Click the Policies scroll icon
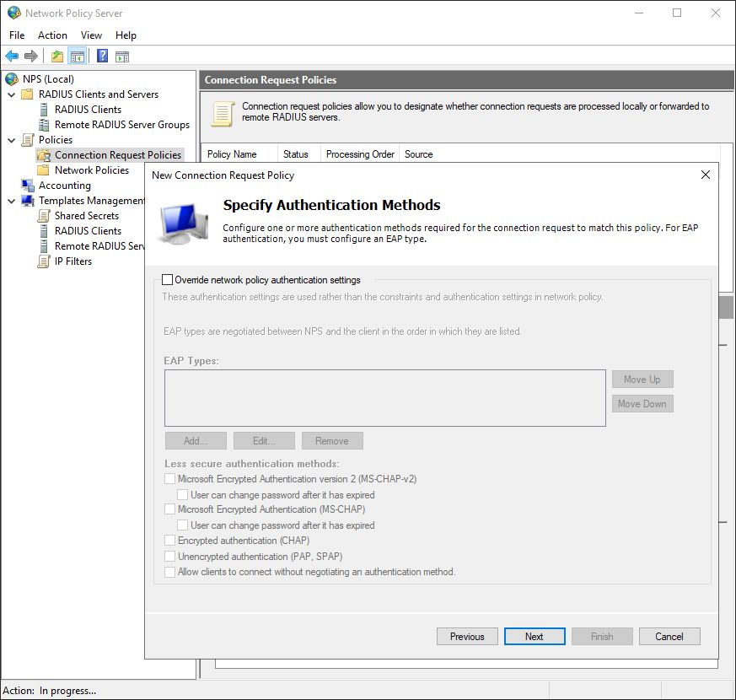The height and width of the screenshot is (700, 736). coord(28,140)
